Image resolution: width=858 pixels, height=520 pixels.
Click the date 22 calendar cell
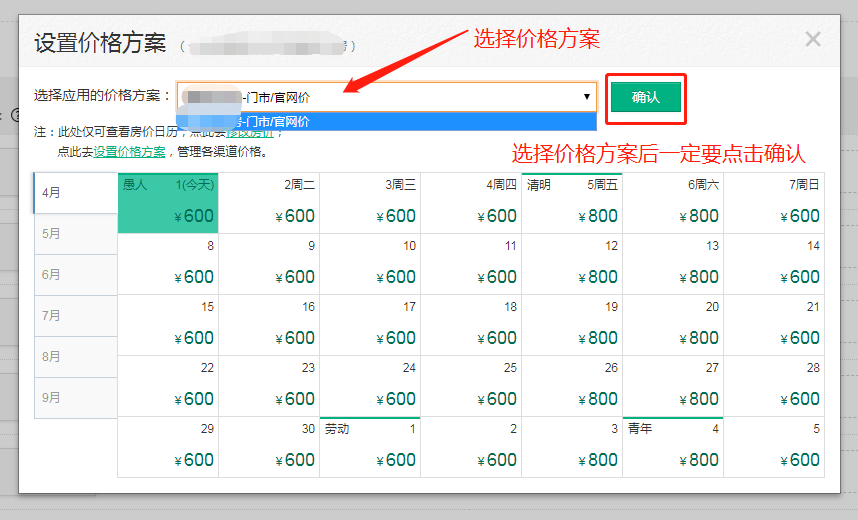click(x=168, y=386)
